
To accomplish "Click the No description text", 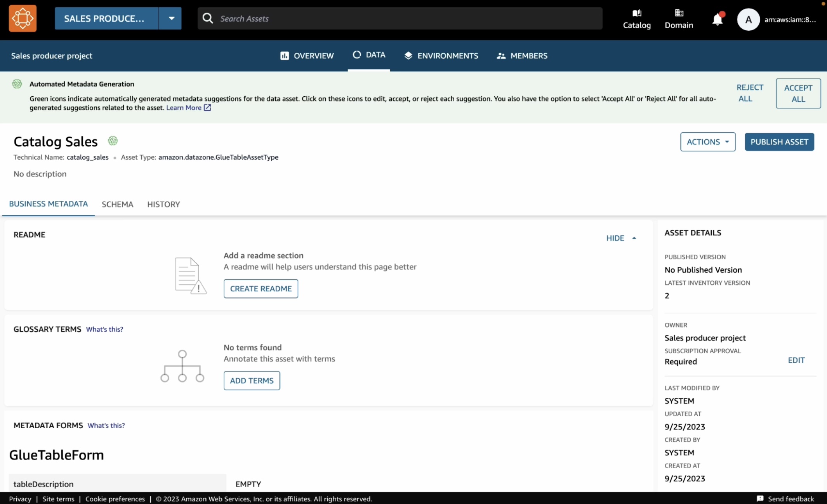I will [40, 174].
